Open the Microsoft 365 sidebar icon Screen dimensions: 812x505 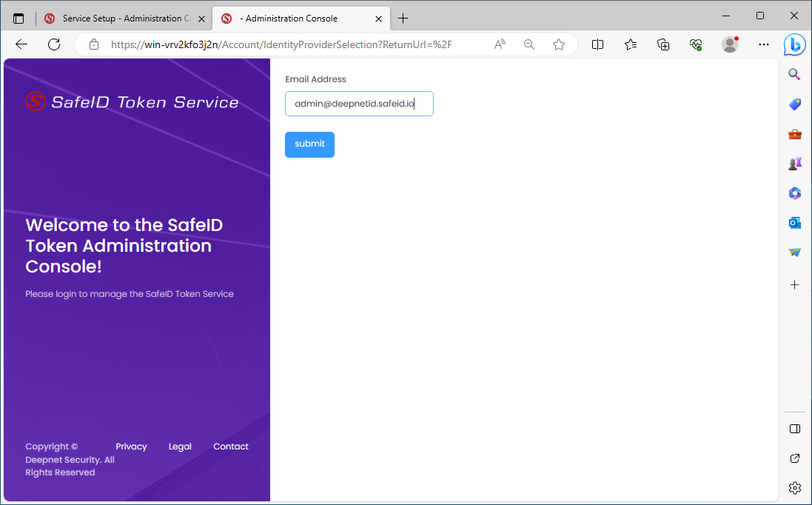794,193
